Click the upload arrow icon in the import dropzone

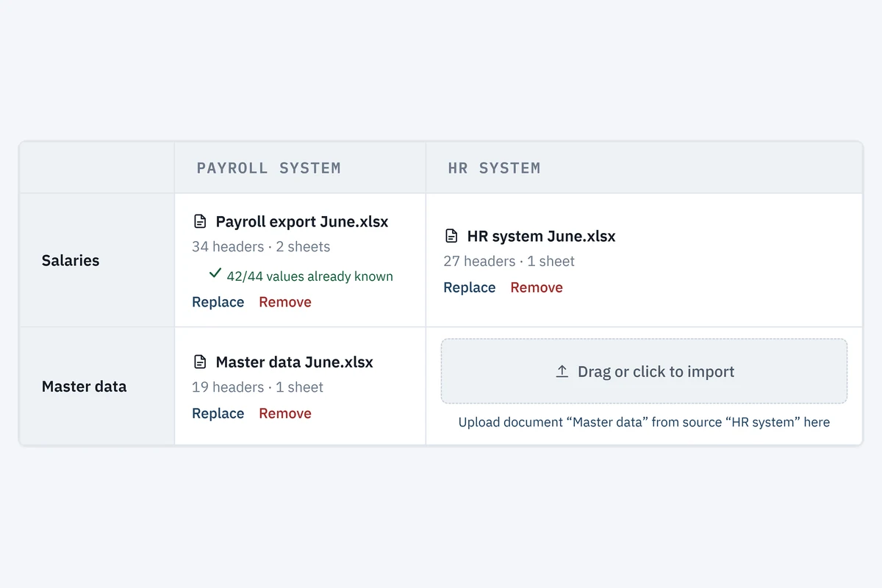562,371
